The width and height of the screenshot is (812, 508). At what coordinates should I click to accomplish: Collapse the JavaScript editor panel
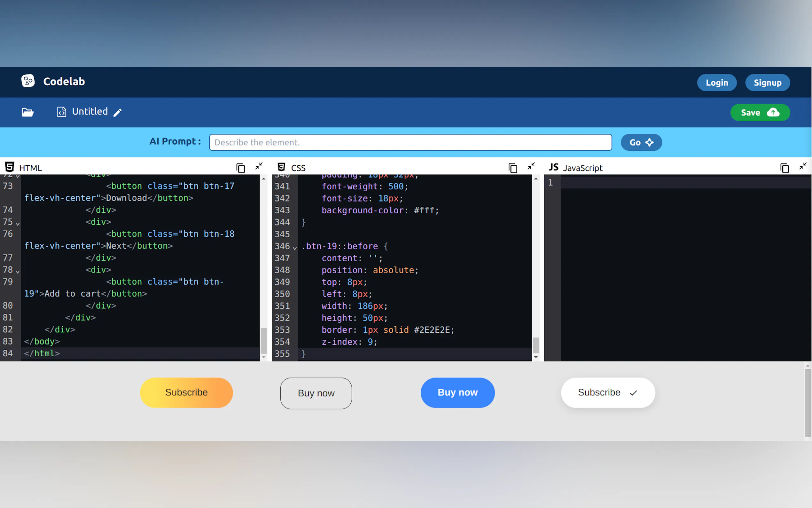[803, 166]
